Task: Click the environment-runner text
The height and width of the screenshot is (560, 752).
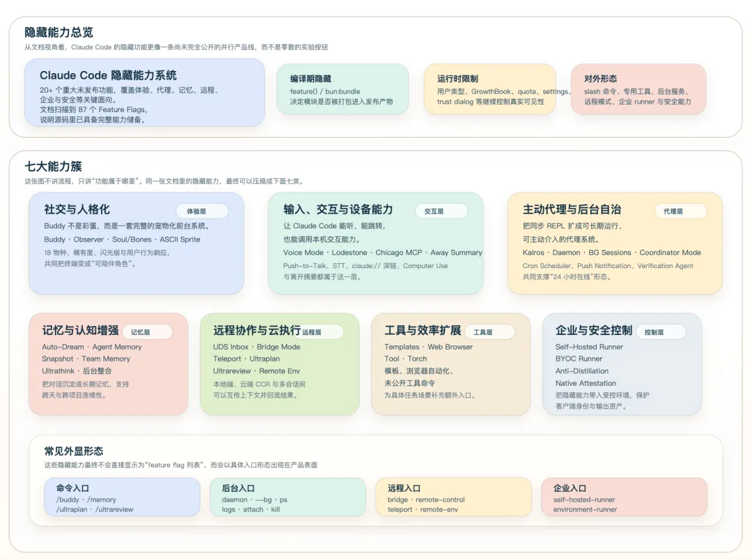Action: tap(585, 510)
